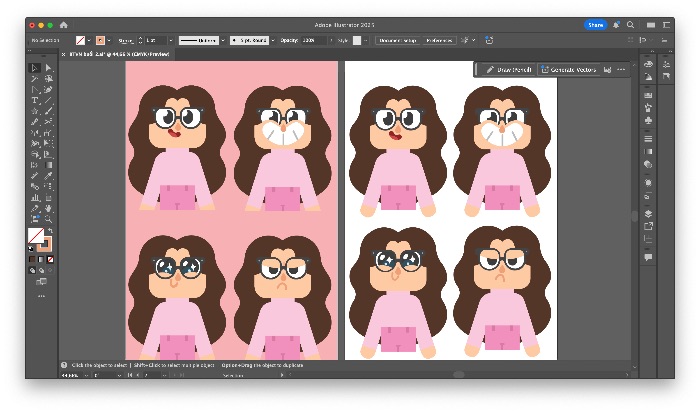Click the stroke weight input field

point(155,40)
